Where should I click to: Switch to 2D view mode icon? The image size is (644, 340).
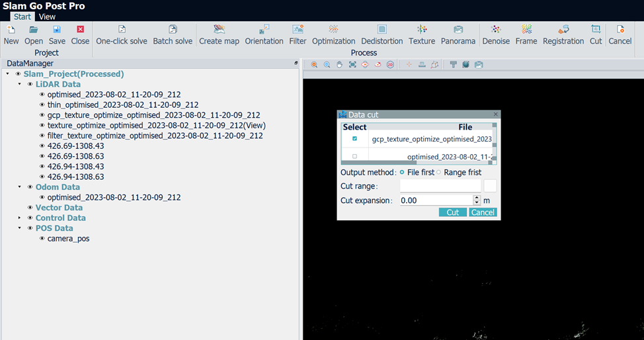coord(390,65)
